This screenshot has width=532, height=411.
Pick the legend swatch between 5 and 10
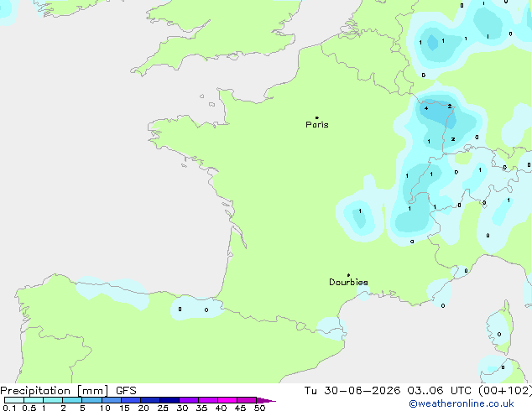coord(91,400)
